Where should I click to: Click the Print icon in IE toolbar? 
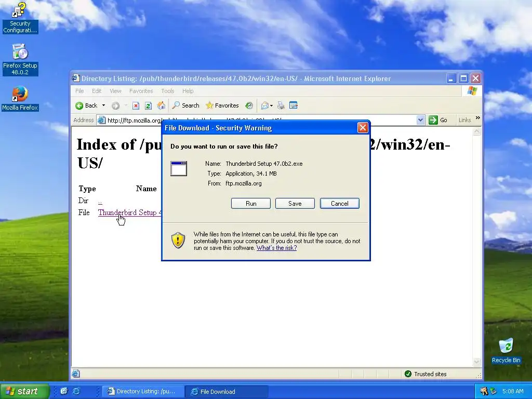coord(281,105)
